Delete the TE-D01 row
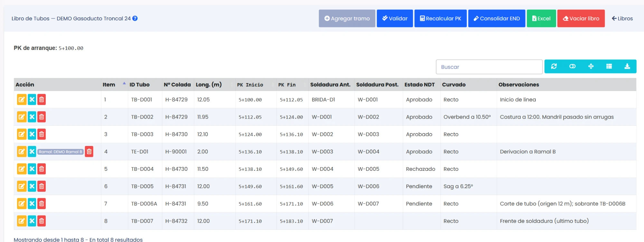Image resolution: width=644 pixels, height=242 pixels. point(89,152)
